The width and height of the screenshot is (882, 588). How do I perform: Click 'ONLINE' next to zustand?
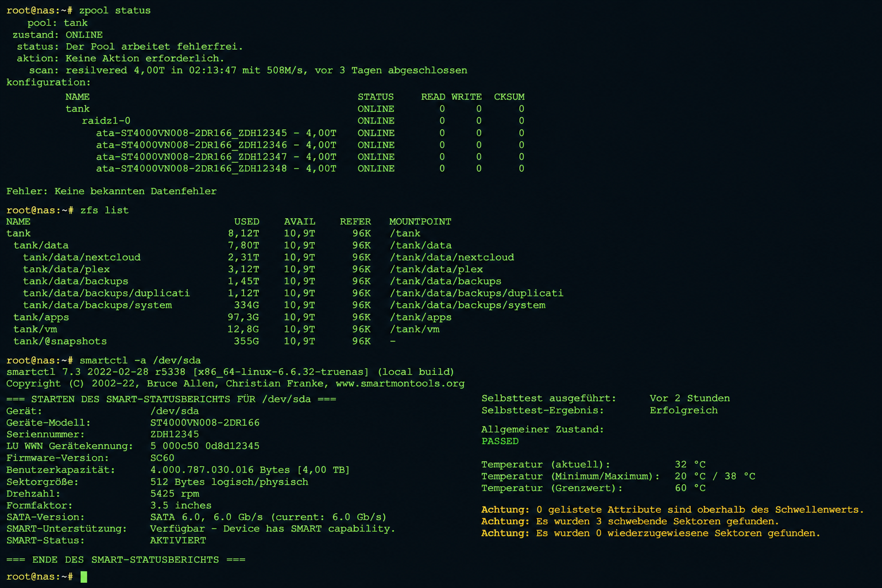pyautogui.click(x=84, y=35)
